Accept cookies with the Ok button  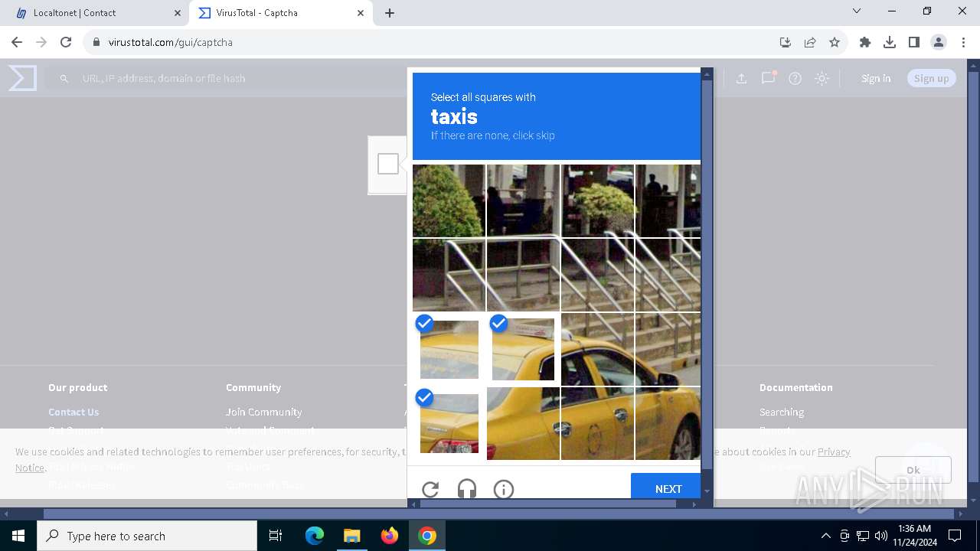coord(913,470)
